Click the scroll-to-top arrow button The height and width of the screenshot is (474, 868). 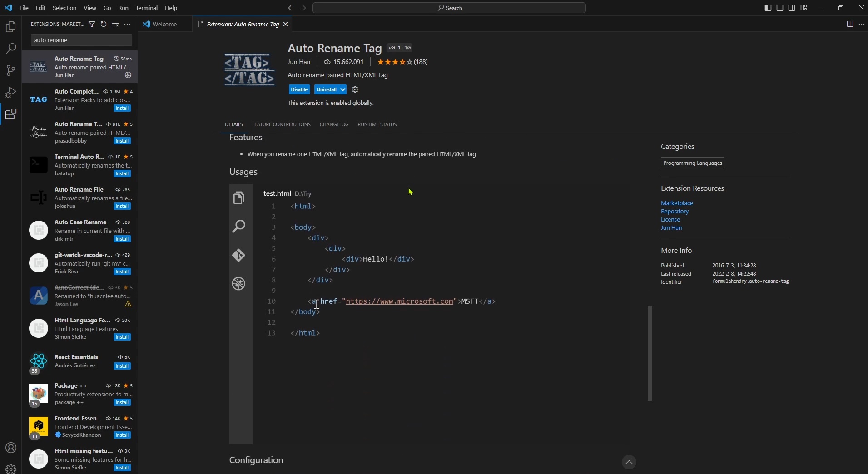pos(629,462)
